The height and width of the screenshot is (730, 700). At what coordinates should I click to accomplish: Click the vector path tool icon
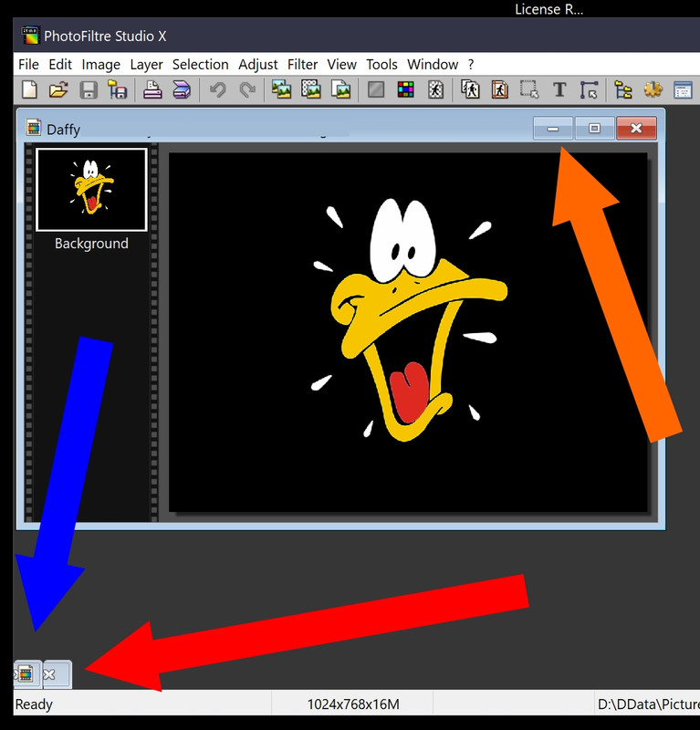tap(590, 89)
